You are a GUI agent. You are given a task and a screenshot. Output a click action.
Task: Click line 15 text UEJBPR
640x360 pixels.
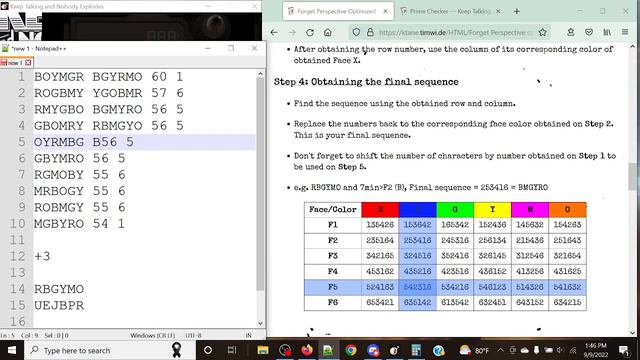click(x=59, y=305)
